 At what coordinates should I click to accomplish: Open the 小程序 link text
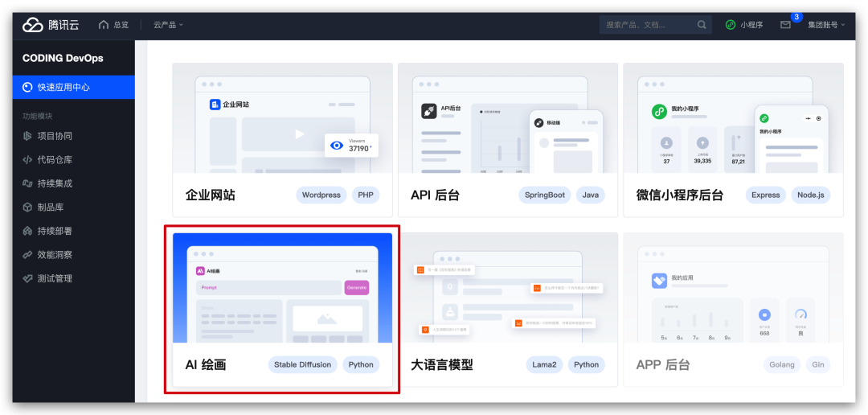(x=751, y=25)
